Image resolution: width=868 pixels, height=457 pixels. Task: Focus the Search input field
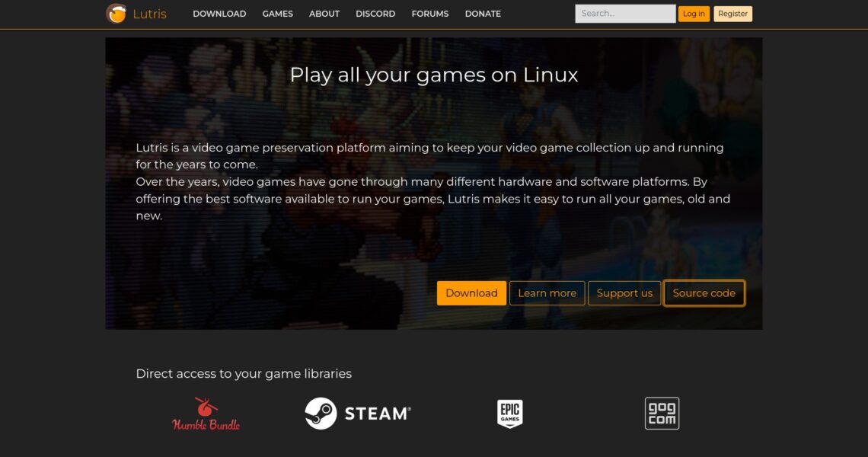pyautogui.click(x=624, y=14)
